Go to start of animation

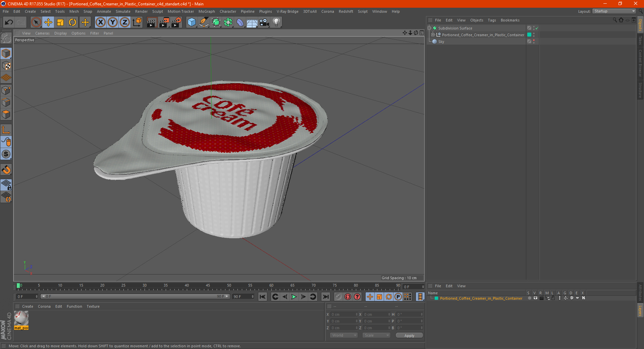[x=263, y=297]
